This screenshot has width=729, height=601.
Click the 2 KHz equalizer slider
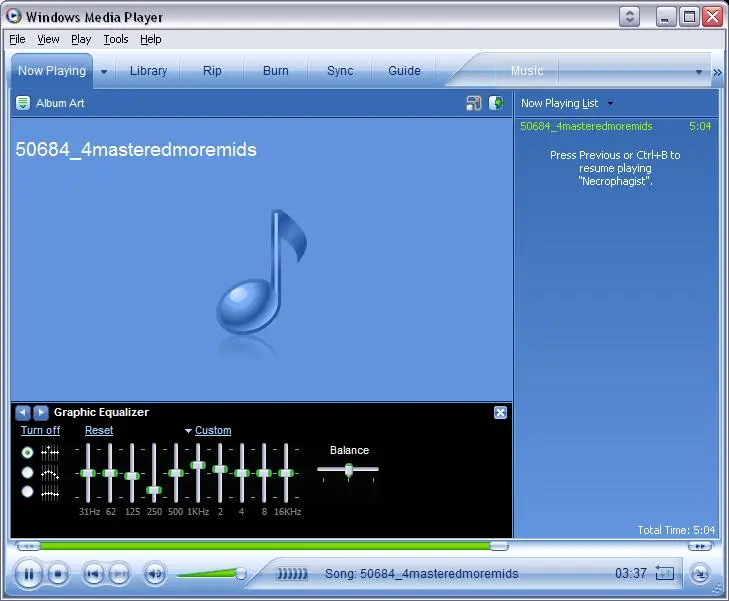tap(220, 469)
